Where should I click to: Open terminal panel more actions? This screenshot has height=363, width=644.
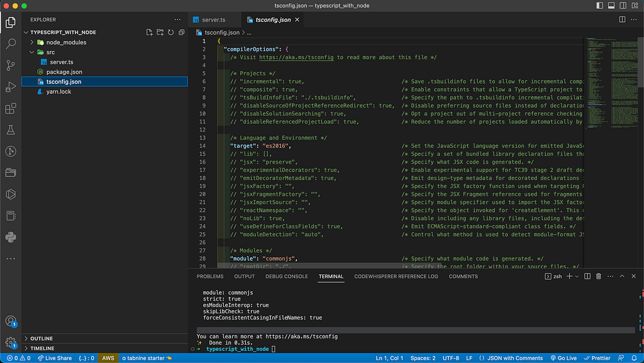tap(610, 276)
